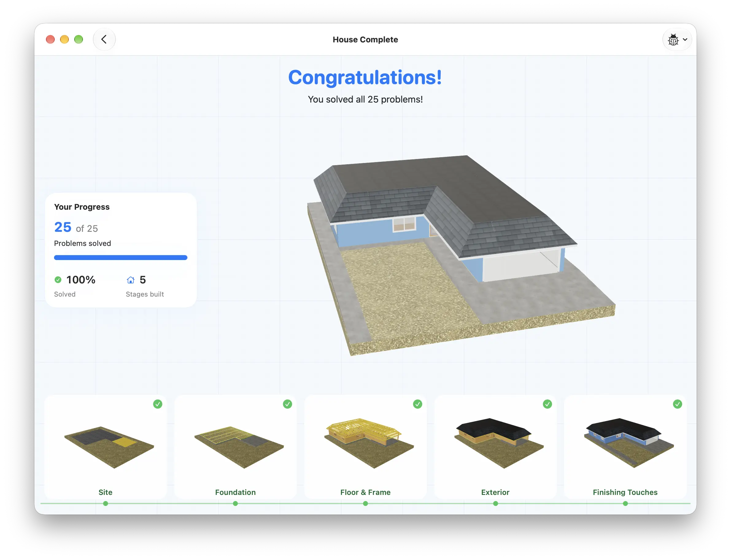Viewport: 731px width, 560px height.
Task: Select the Exterior stage thumbnail
Action: click(x=499, y=443)
